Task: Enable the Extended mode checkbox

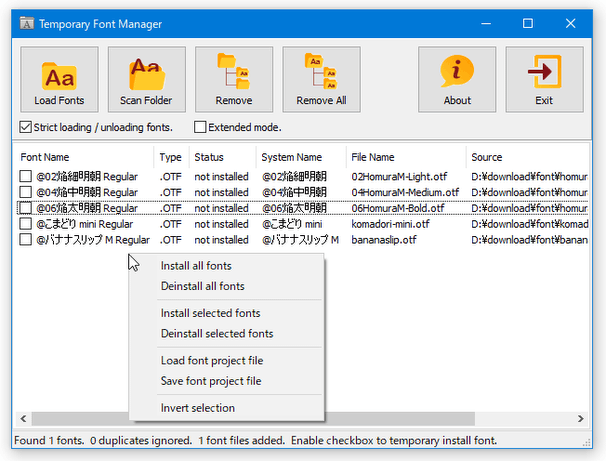Action: point(200,127)
